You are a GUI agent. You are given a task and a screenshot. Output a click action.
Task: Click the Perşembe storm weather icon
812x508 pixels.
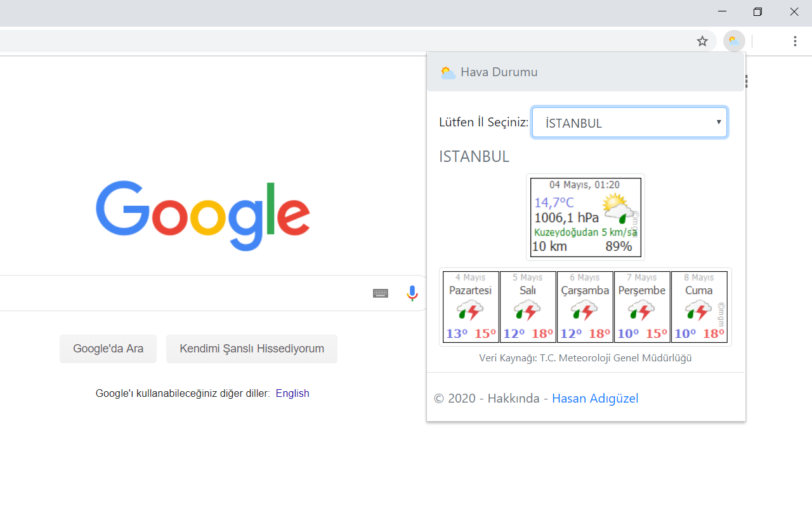[x=642, y=311]
